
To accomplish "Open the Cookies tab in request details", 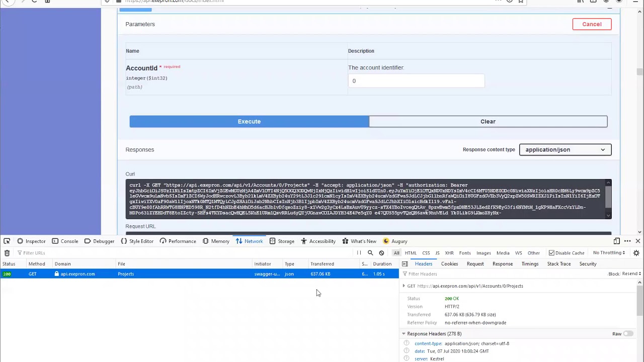I will tap(449, 264).
